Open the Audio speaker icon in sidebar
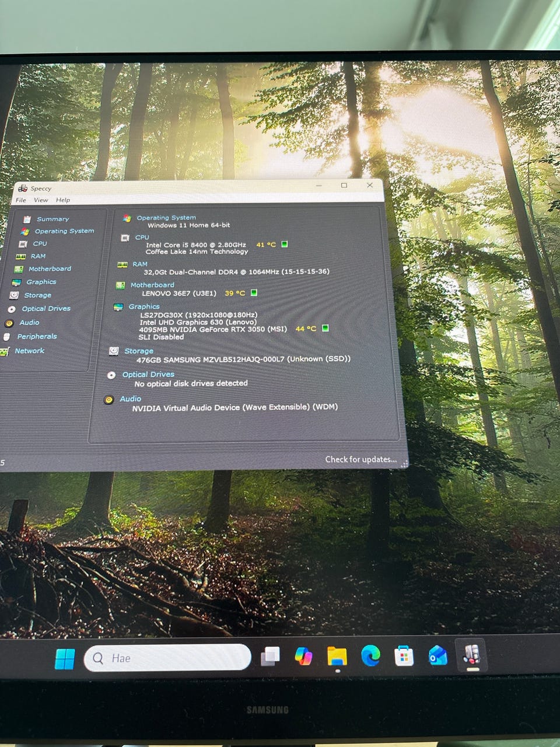Screen dimensions: 560x747 tap(9, 323)
